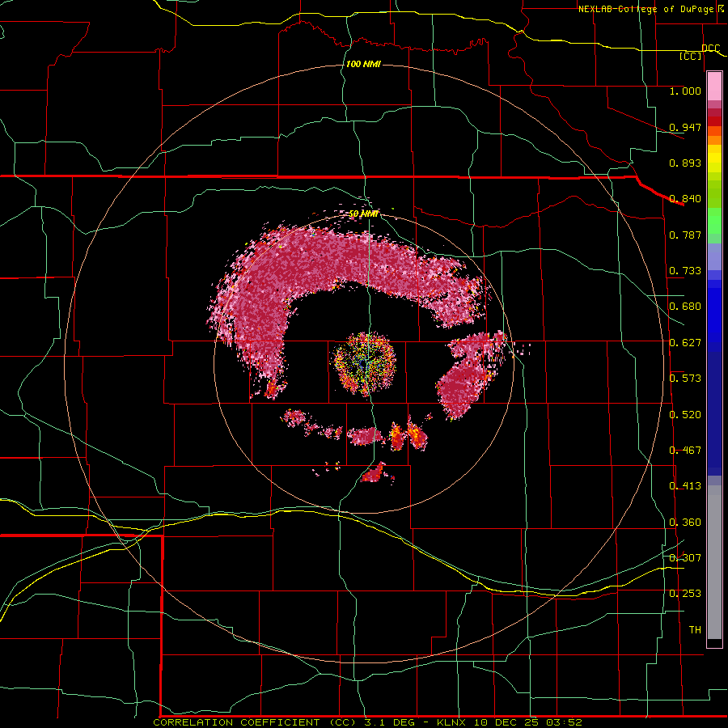The image size is (728, 728).
Task: Click the CORRELATION COEFFICIENT caption title
Action: coord(237,722)
